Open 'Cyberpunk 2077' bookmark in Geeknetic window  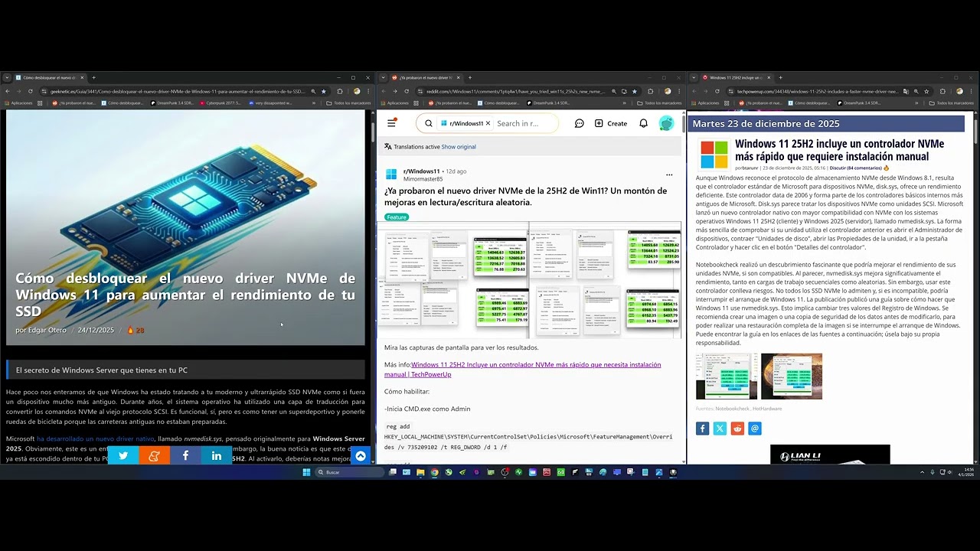pos(221,103)
